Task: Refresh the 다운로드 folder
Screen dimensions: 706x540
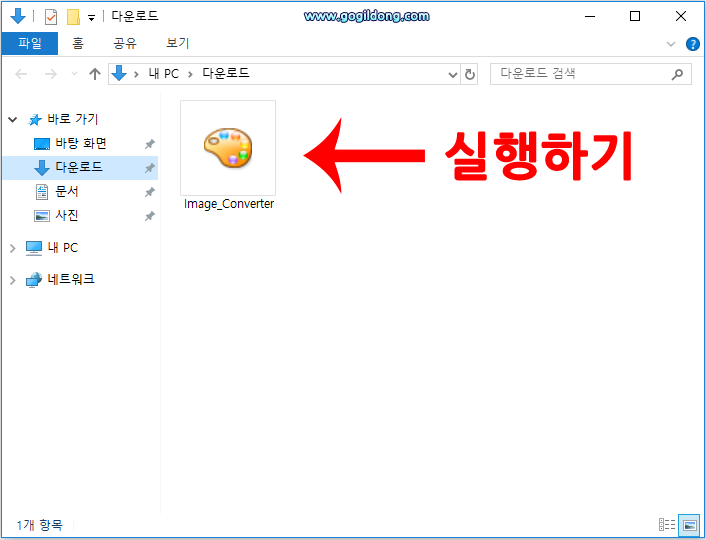Action: [x=470, y=74]
